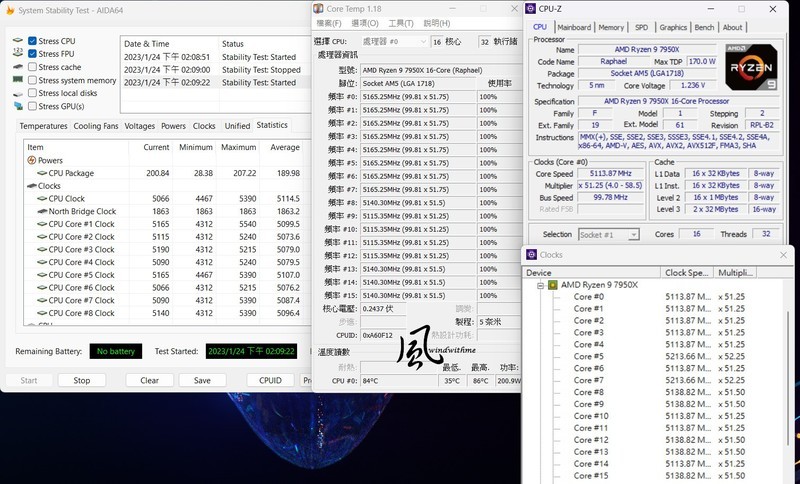Viewport: 800px width, 484px height.
Task: Select the Stability Test: Stopped log entry
Action: [216, 70]
